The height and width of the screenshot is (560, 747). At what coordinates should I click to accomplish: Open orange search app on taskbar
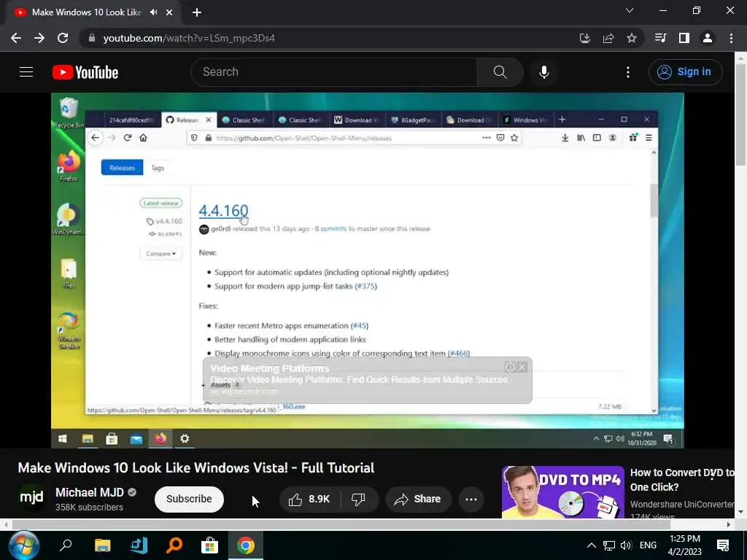coord(174,545)
